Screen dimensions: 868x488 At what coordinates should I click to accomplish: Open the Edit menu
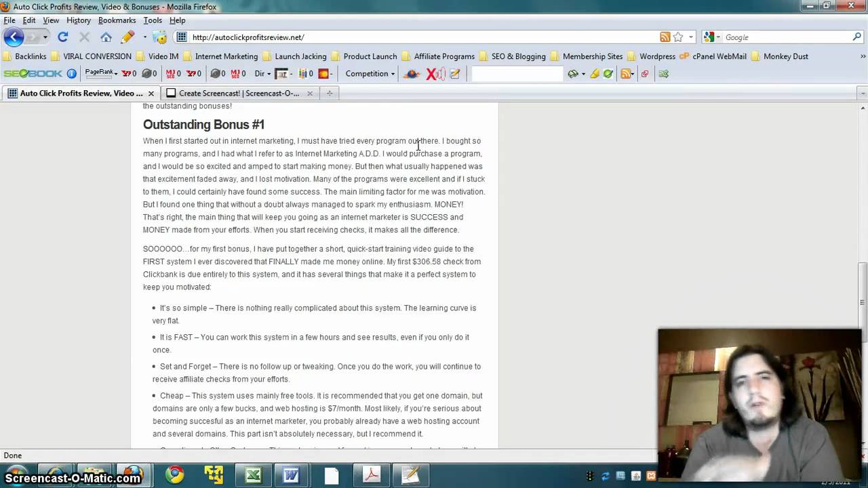pos(29,20)
